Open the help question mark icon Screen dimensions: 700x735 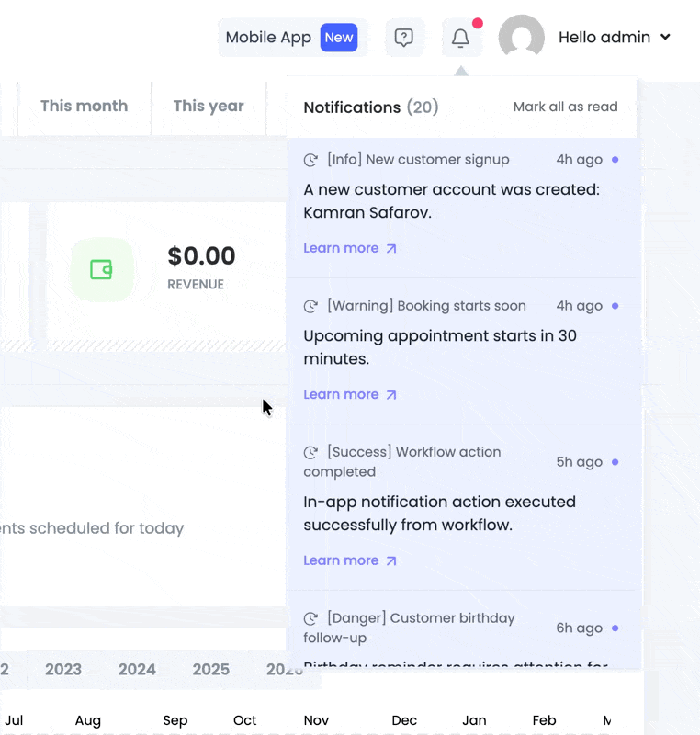tap(403, 38)
